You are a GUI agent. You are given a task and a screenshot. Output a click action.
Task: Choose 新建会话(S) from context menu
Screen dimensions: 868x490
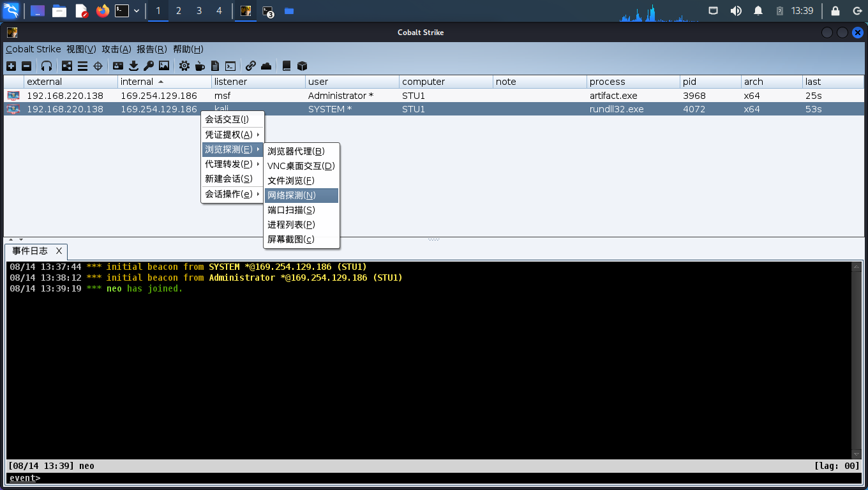pos(232,179)
